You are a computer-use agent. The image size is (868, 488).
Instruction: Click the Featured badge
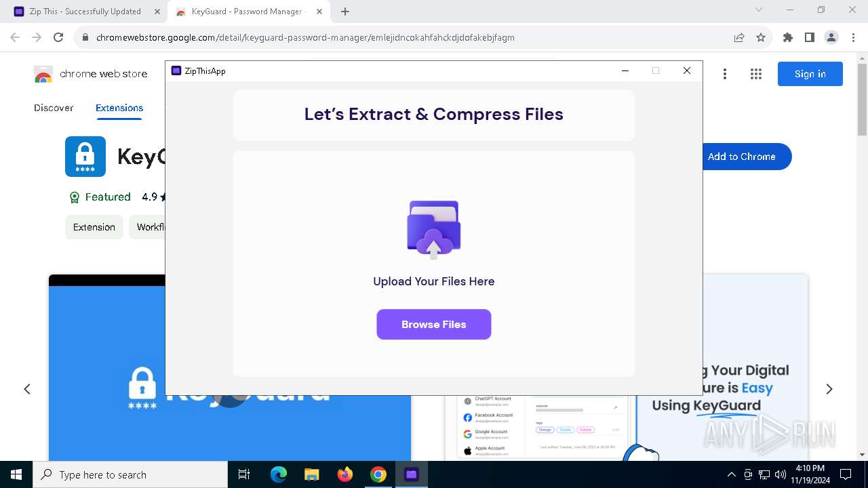[x=100, y=197]
